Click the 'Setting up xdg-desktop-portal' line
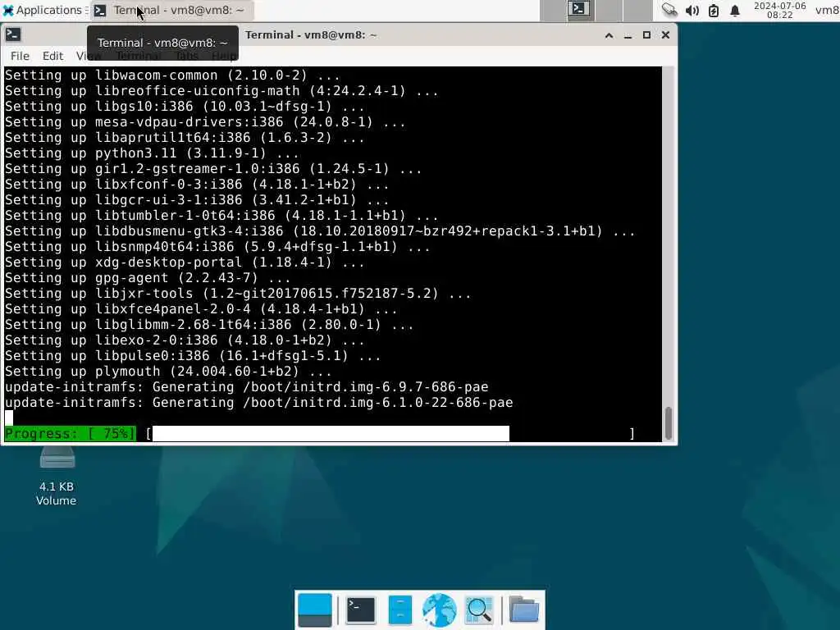 coord(185,262)
